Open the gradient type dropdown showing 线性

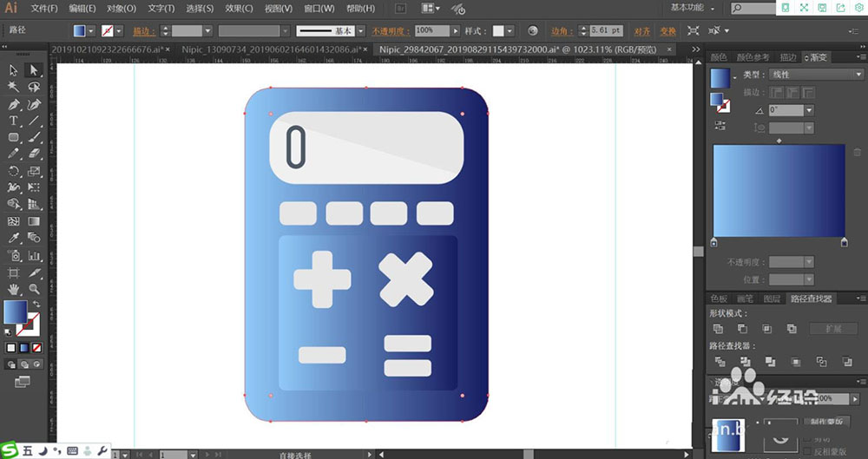pos(816,75)
